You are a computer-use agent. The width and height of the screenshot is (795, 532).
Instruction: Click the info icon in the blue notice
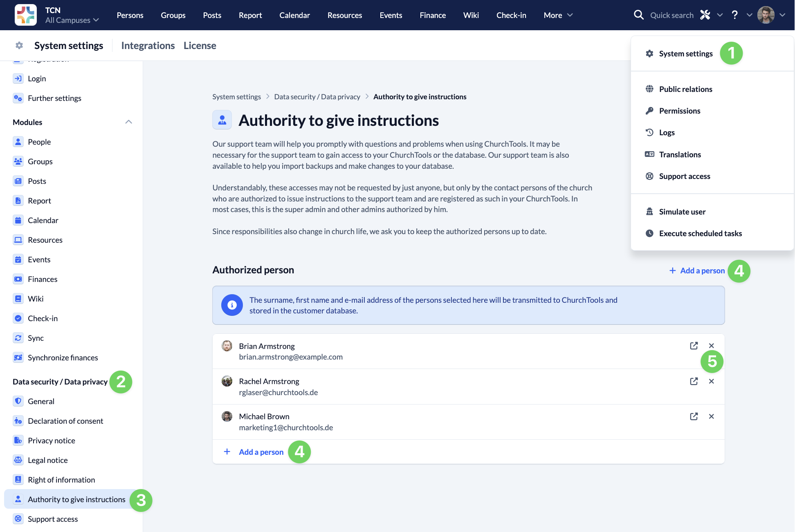(x=232, y=305)
